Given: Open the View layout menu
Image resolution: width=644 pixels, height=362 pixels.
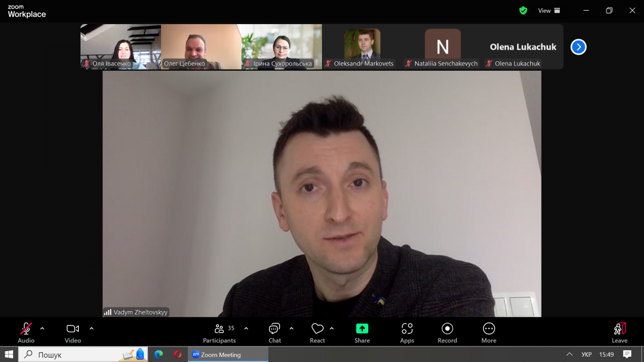Looking at the screenshot, I should 549,11.
